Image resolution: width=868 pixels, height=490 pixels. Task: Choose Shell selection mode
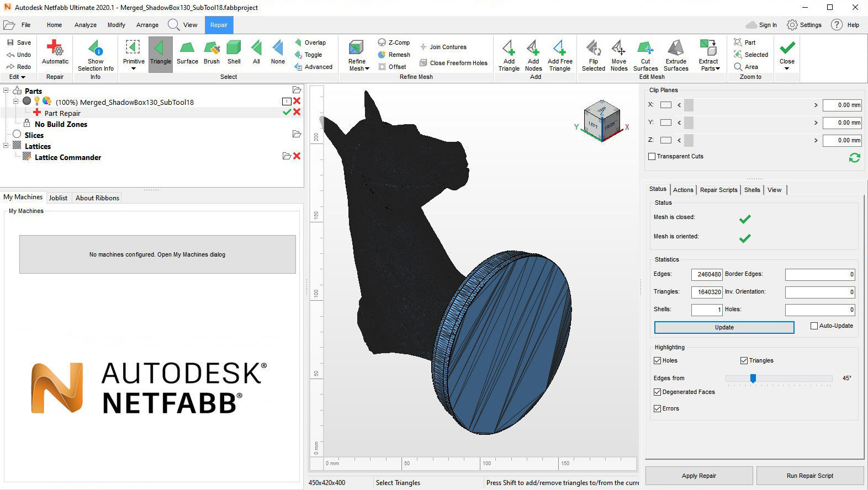click(x=234, y=53)
